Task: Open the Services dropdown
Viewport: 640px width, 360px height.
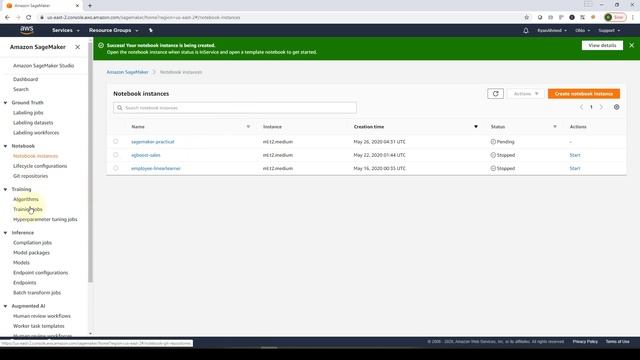Action: tap(66, 30)
